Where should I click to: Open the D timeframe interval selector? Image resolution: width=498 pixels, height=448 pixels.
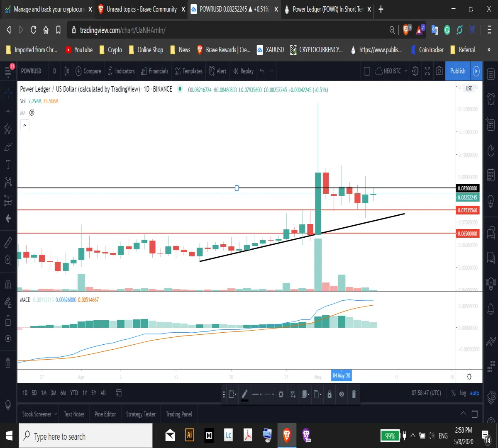point(54,71)
